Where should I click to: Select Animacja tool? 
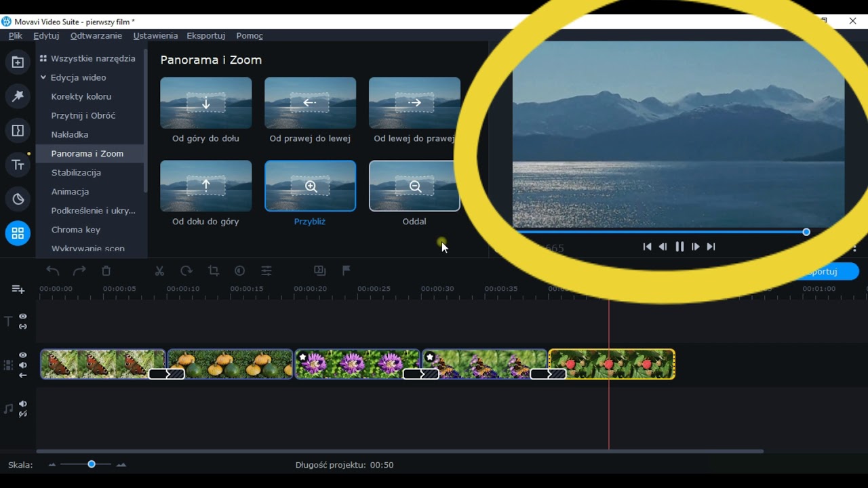pyautogui.click(x=70, y=191)
